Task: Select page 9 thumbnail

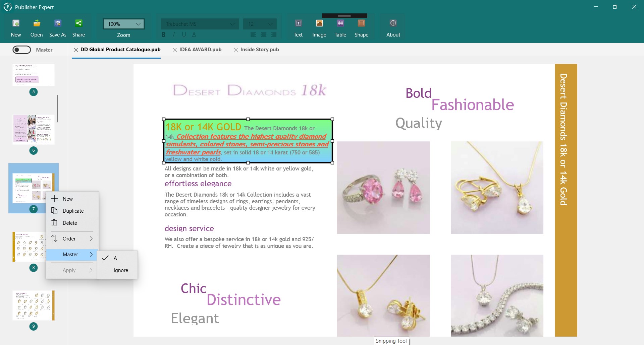Action: pos(34,305)
